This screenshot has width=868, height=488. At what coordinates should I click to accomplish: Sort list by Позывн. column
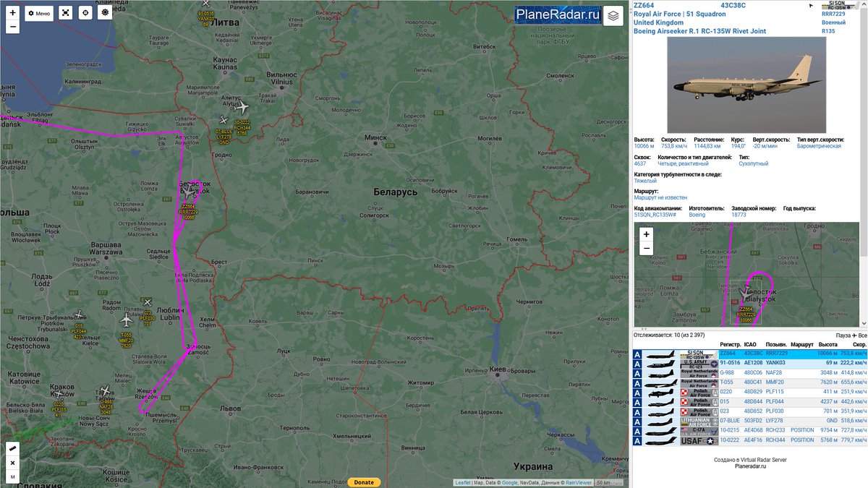click(777, 344)
